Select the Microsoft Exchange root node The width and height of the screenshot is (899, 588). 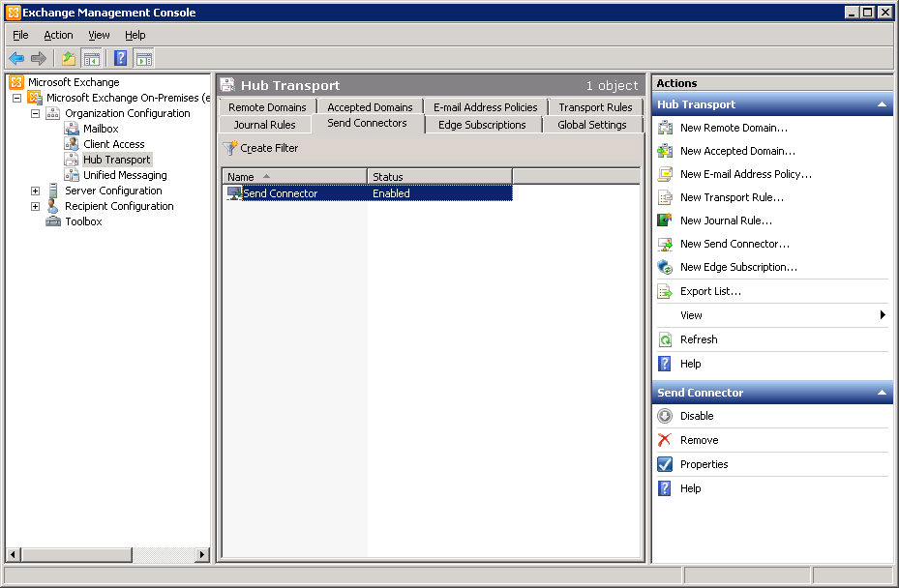[x=74, y=82]
